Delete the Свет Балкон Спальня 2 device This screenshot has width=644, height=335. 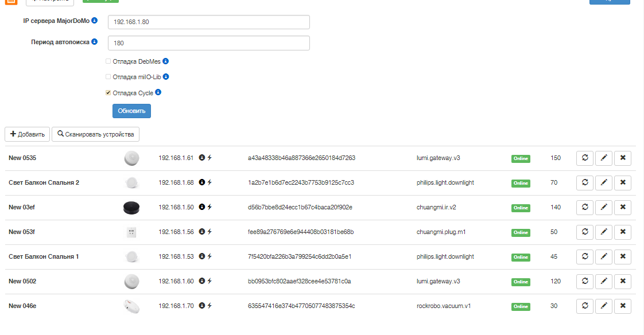point(623,182)
